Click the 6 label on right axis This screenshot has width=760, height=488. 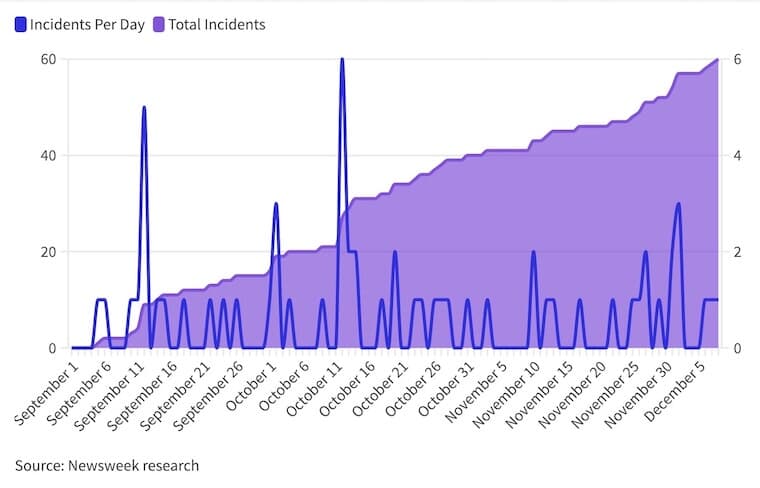point(737,59)
